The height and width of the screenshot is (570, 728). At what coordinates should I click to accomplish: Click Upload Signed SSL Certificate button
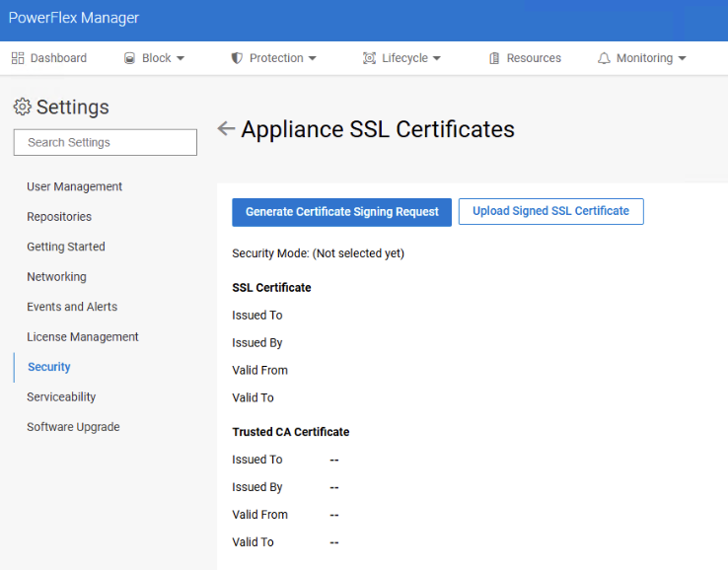[551, 211]
